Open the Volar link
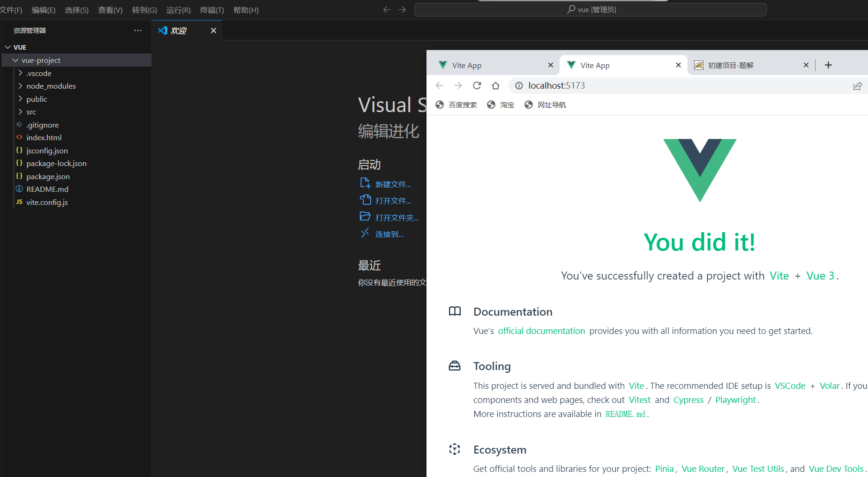The image size is (868, 477). click(x=829, y=386)
